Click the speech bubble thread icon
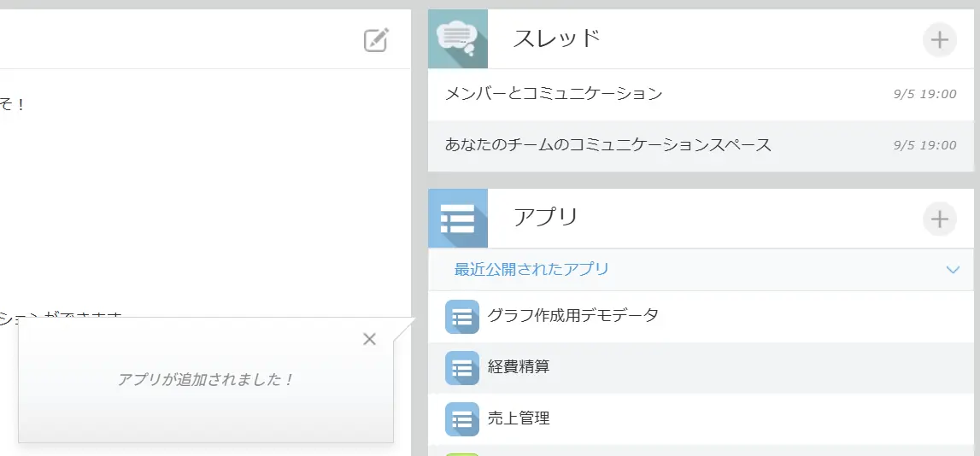Screen dimensions: 980x456 (458, 38)
